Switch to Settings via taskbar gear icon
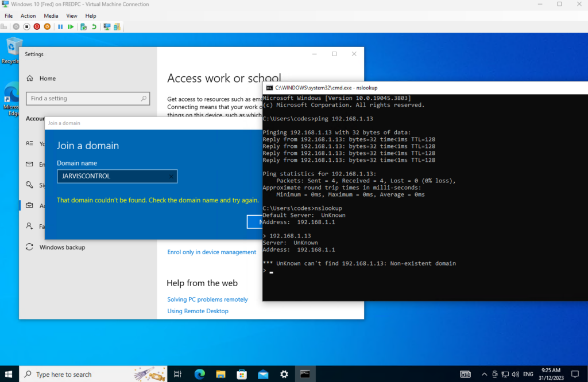The image size is (588, 382). click(x=284, y=374)
